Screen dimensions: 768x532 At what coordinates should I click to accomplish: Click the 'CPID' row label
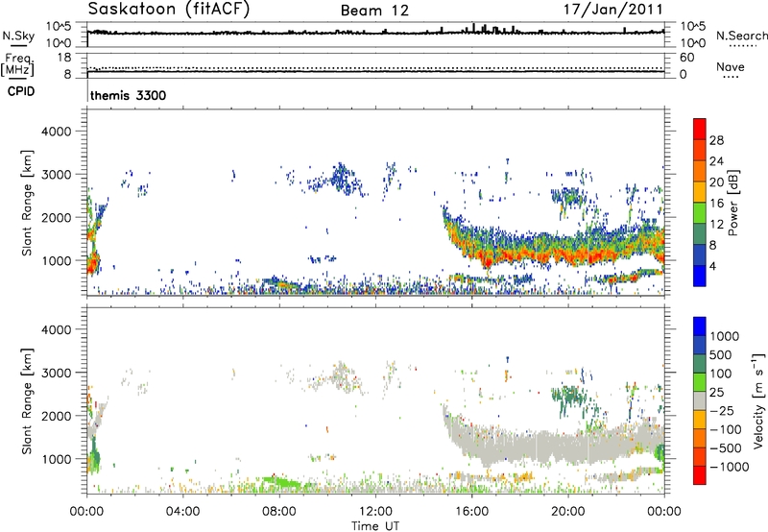21,91
